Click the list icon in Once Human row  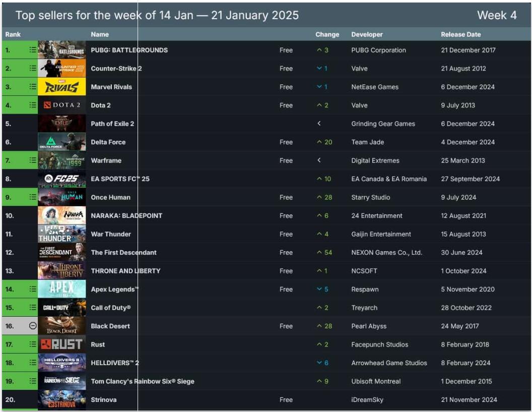(33, 197)
